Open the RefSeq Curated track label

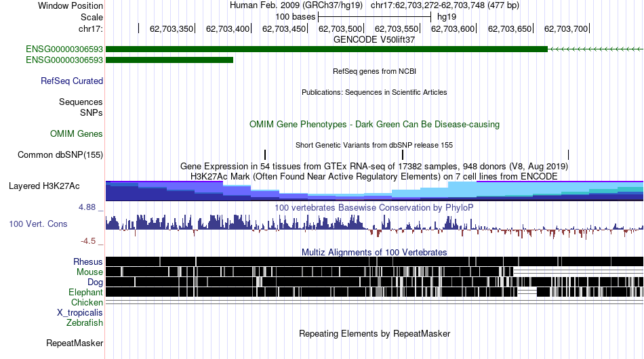[71, 81]
